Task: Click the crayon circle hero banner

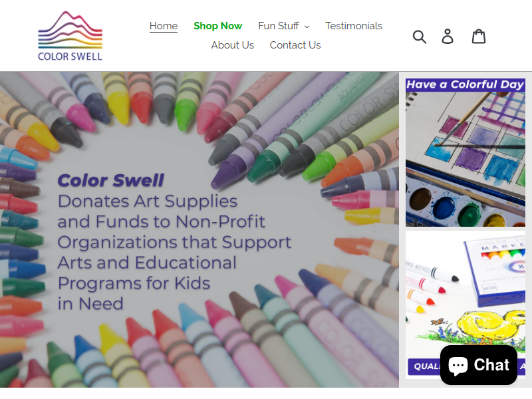Action: 199,229
